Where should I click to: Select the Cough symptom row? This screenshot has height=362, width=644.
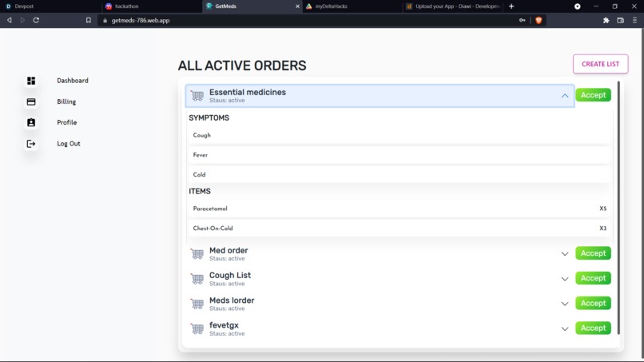[400, 135]
